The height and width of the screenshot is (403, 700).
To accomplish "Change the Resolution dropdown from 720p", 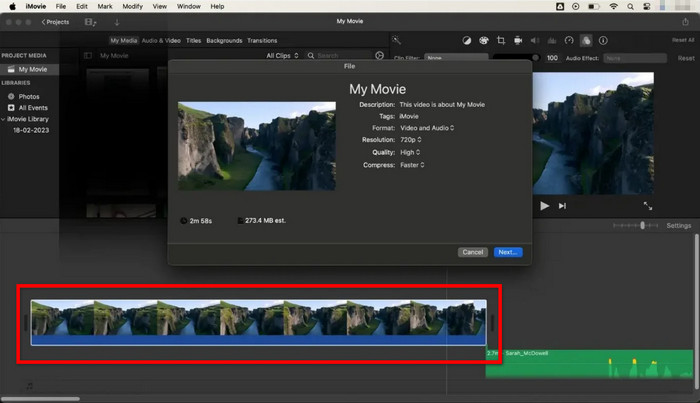I will (x=411, y=139).
